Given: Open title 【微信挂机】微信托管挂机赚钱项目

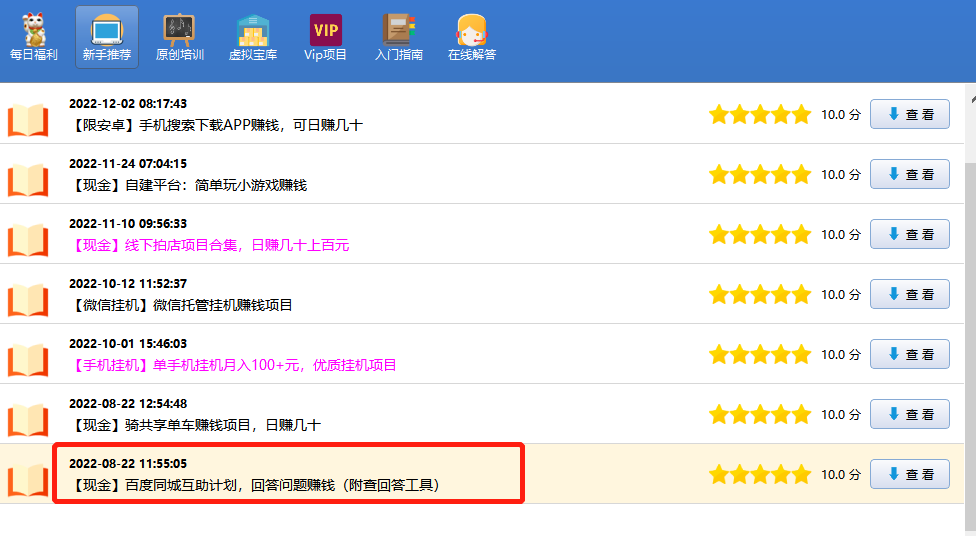Looking at the screenshot, I should pos(181,305).
